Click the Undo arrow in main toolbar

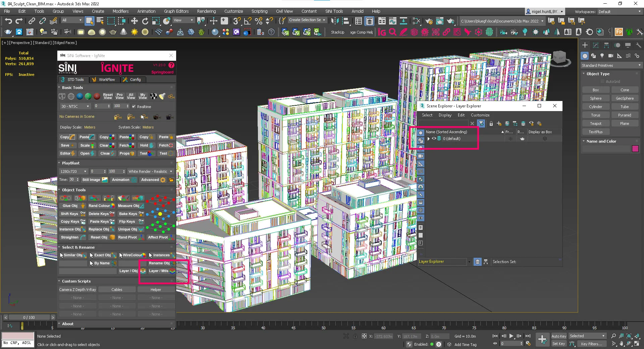click(8, 21)
